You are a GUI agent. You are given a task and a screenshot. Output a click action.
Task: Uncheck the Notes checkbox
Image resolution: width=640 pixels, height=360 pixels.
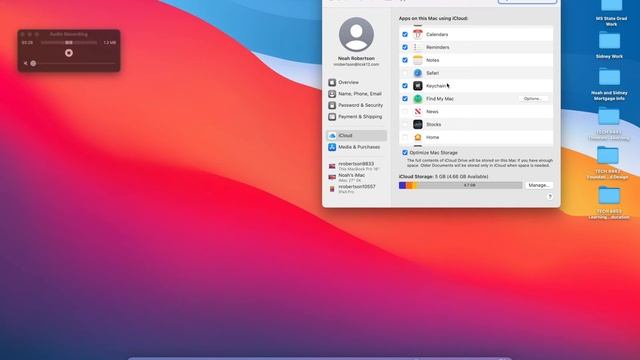click(x=405, y=60)
